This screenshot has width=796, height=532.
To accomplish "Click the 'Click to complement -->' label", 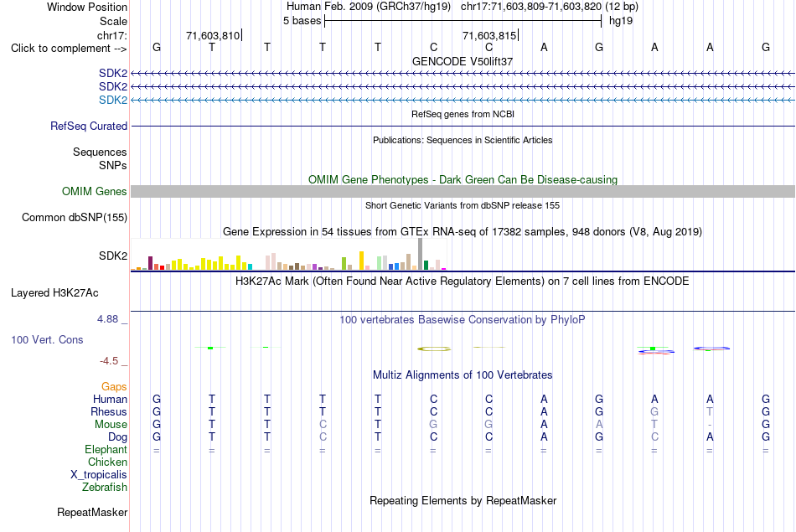I will pos(69,49).
